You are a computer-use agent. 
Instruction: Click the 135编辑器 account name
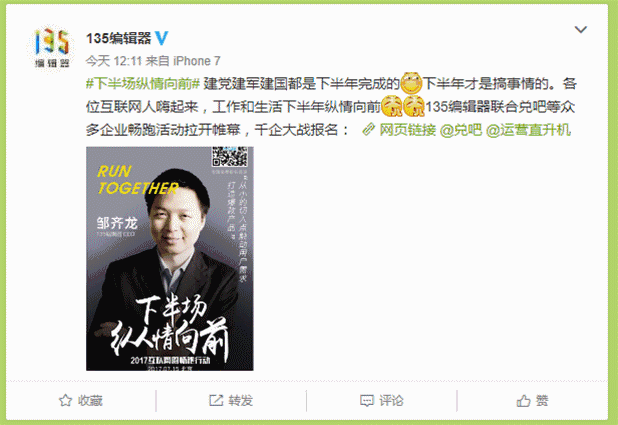tap(119, 38)
